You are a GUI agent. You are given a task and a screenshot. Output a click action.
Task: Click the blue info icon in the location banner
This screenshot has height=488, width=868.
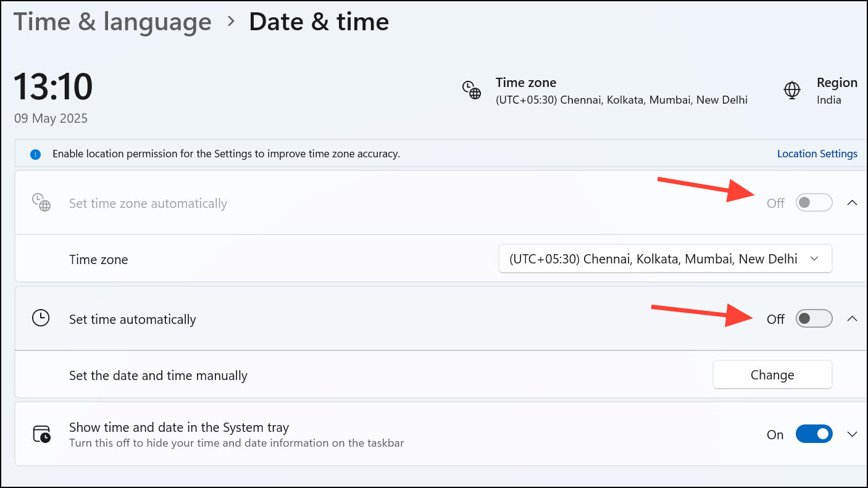(35, 154)
